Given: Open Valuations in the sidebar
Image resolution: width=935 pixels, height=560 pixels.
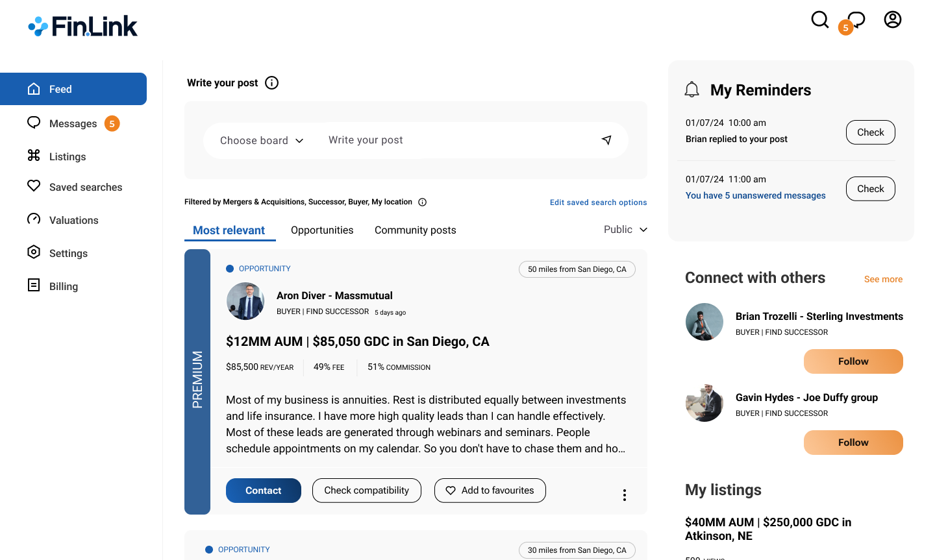Looking at the screenshot, I should click(73, 220).
